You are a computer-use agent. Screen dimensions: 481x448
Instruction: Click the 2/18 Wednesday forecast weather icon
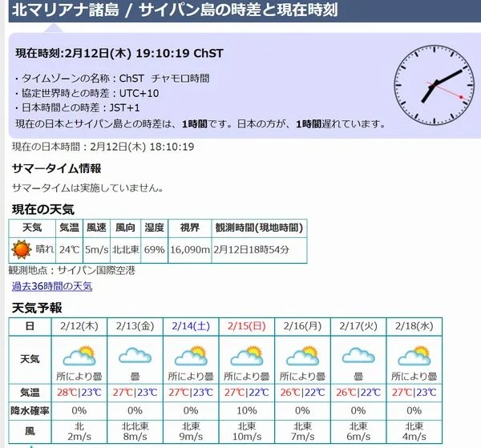[414, 355]
